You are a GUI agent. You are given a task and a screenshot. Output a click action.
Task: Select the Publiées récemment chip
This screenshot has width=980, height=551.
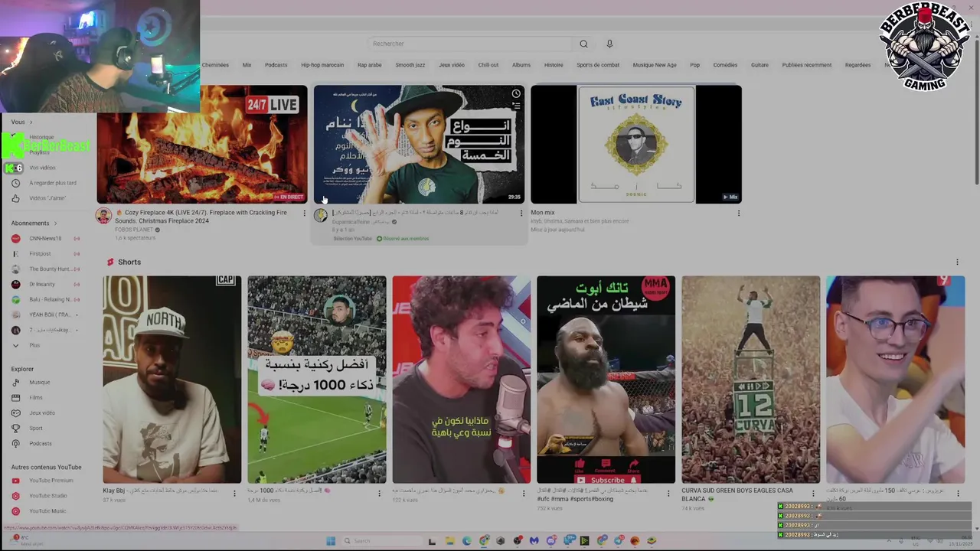806,65
